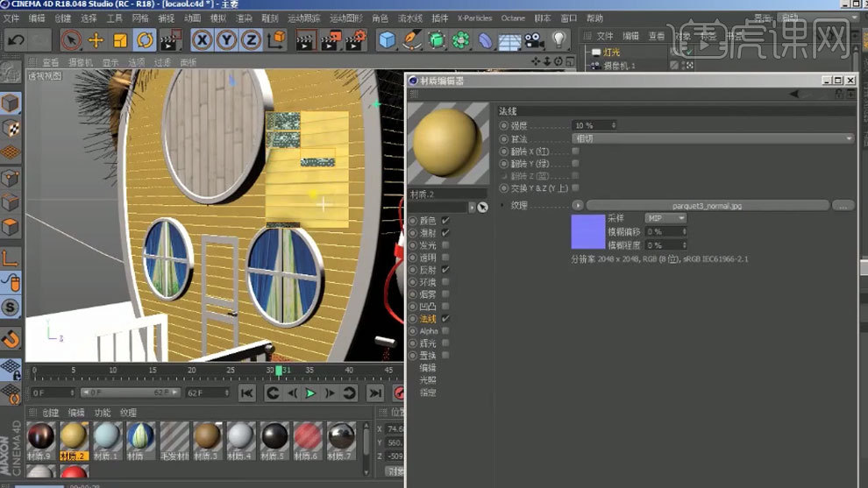Viewport: 868px width, 488px height.
Task: Select the 材质.5 black material thumbnail
Action: click(x=274, y=441)
